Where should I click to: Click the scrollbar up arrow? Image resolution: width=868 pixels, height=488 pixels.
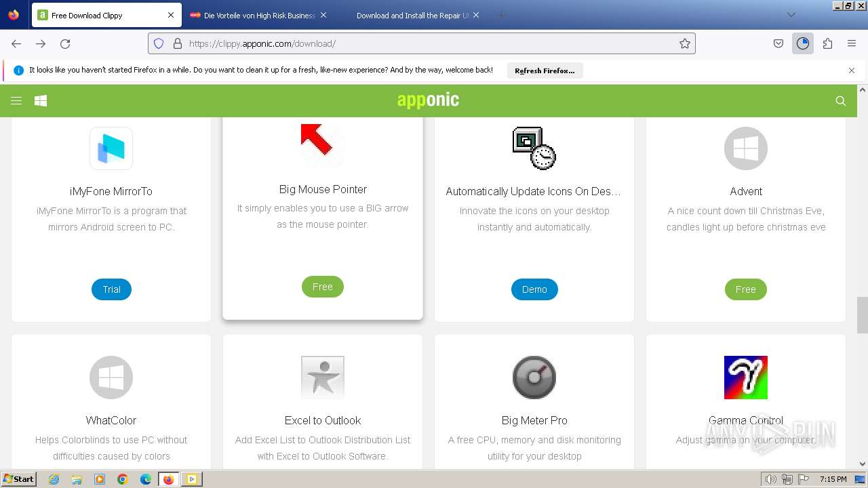tap(863, 89)
